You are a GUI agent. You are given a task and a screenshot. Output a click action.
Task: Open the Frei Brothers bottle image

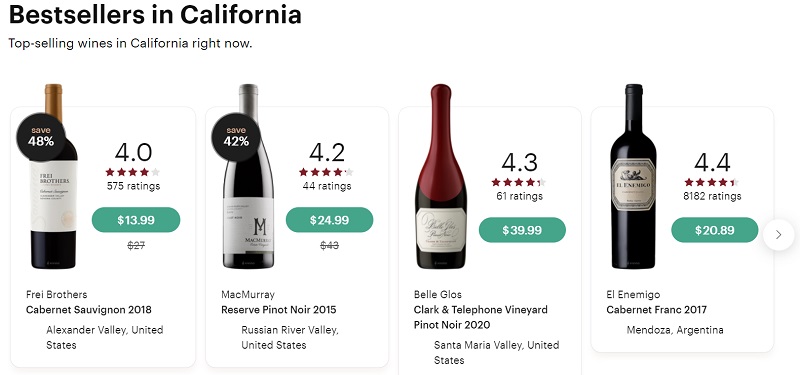(x=54, y=176)
